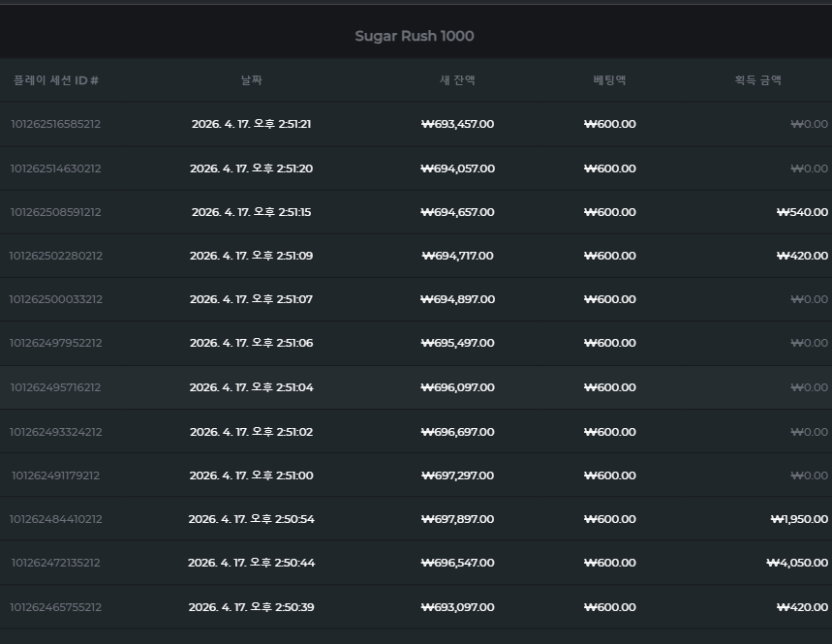Select session ID 101262484410212
832x644 pixels.
tap(56, 519)
